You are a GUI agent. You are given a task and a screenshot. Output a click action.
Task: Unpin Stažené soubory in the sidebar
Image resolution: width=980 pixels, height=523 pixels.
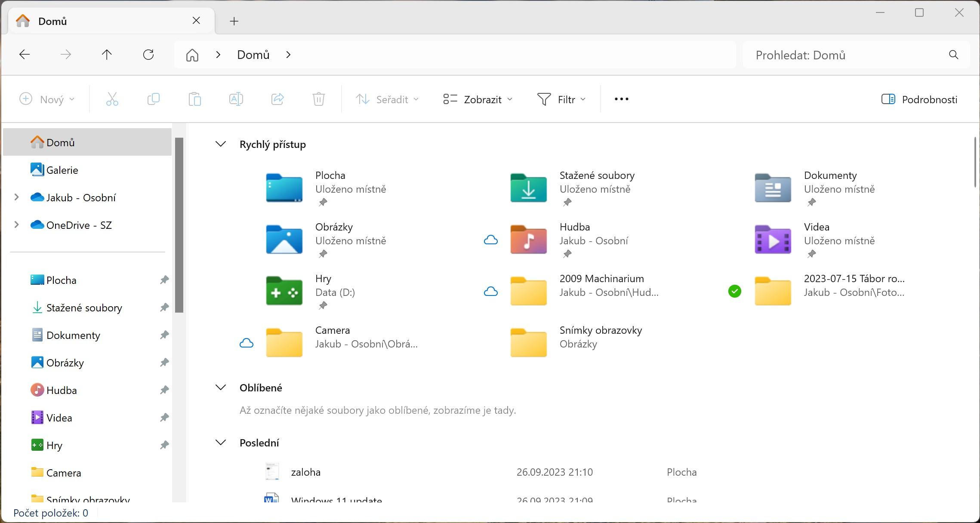coord(164,308)
